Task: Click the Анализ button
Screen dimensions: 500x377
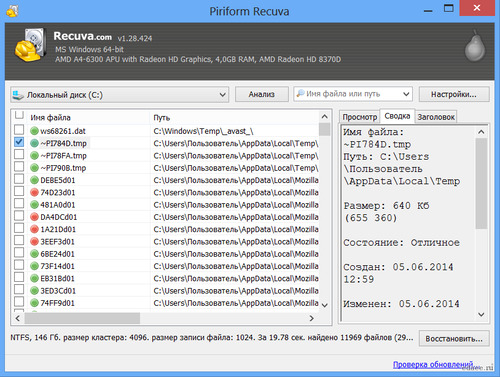Action: (x=262, y=94)
